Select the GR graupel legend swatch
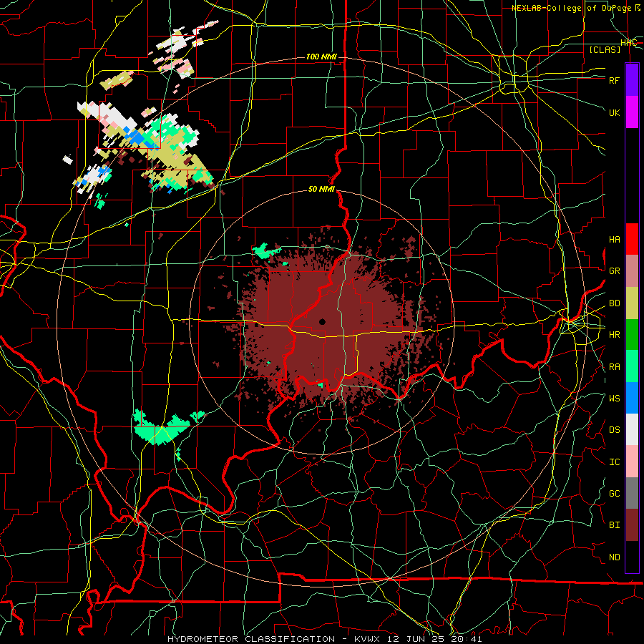 [632, 270]
